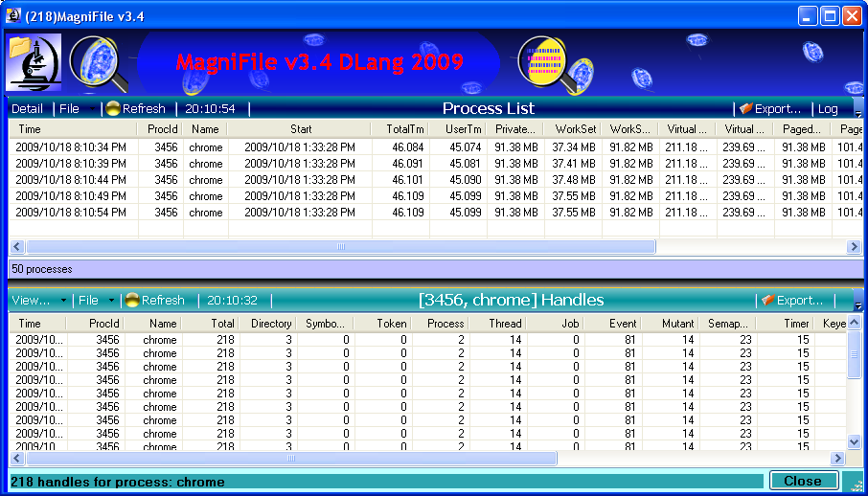Click Handles panel collapse arrow
Image resolution: width=868 pixels, height=496 pixels.
858,305
